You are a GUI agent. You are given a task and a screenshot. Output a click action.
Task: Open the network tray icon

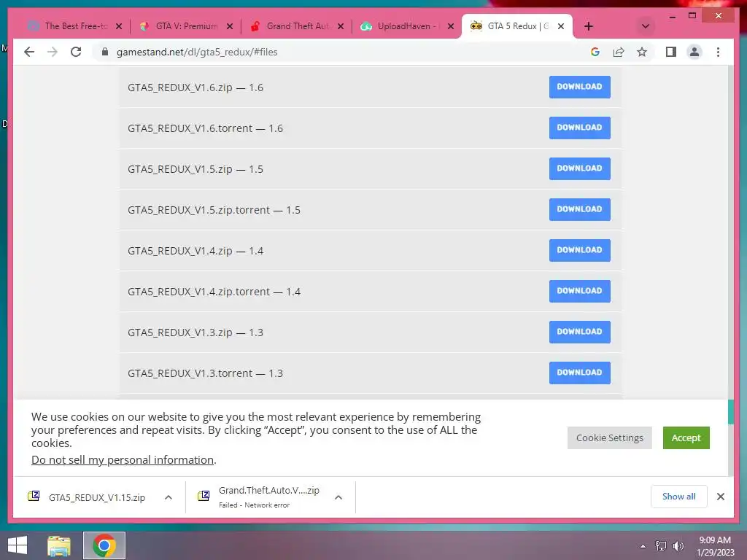tap(661, 546)
